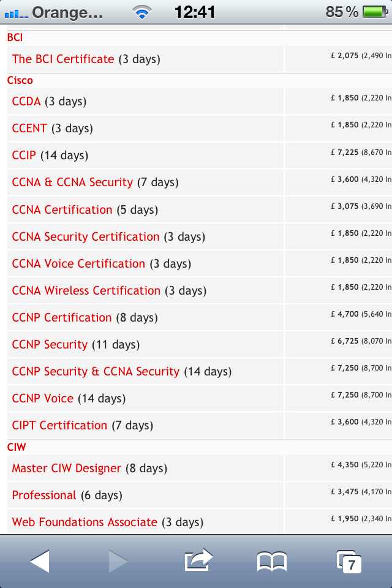Image resolution: width=392 pixels, height=588 pixels.
Task: Select CCNA Voice Certification link
Action: [x=78, y=264]
